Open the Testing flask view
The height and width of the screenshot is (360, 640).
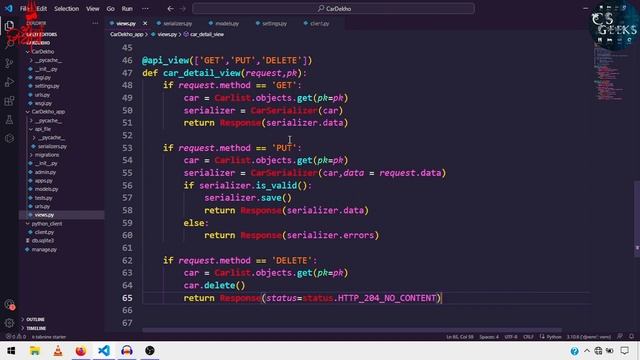9,120
